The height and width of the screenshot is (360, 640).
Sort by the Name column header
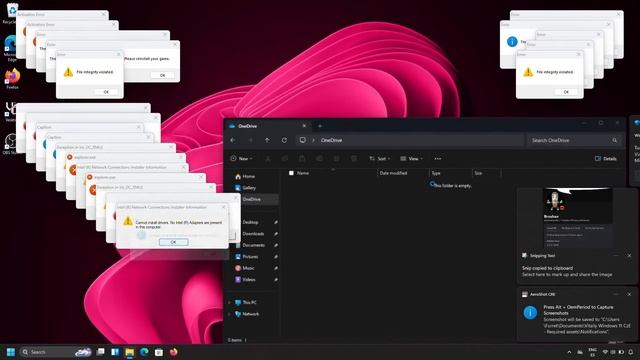tap(303, 173)
